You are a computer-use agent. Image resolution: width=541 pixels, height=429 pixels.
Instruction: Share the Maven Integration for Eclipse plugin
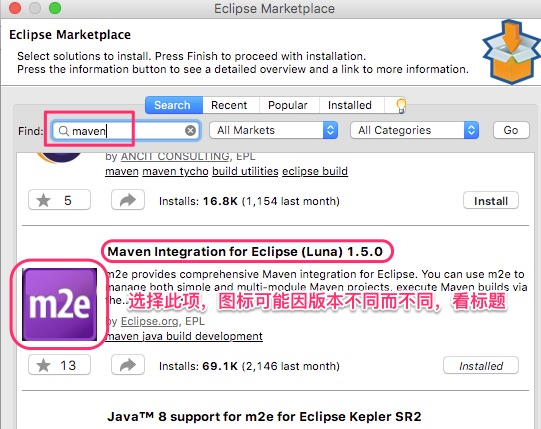coord(128,365)
